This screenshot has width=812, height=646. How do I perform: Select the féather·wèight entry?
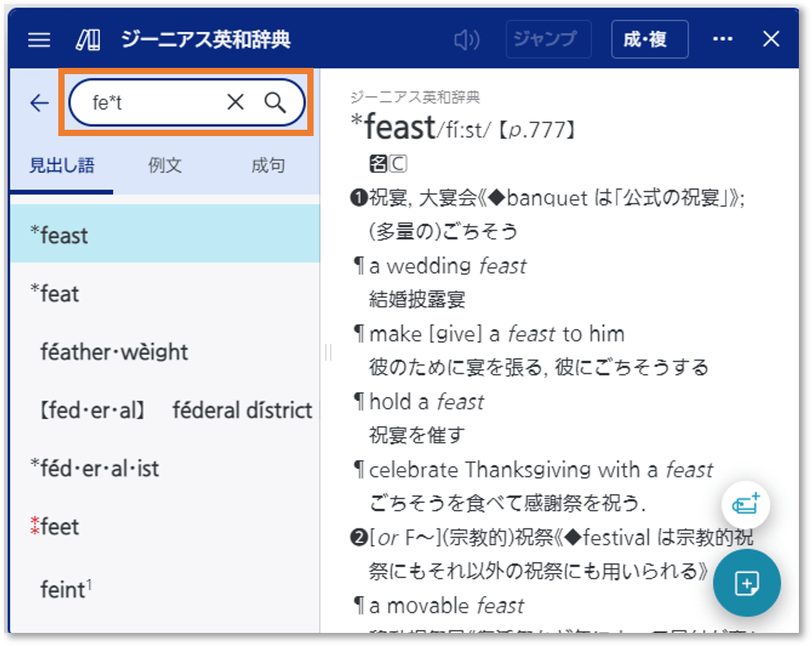165,351
